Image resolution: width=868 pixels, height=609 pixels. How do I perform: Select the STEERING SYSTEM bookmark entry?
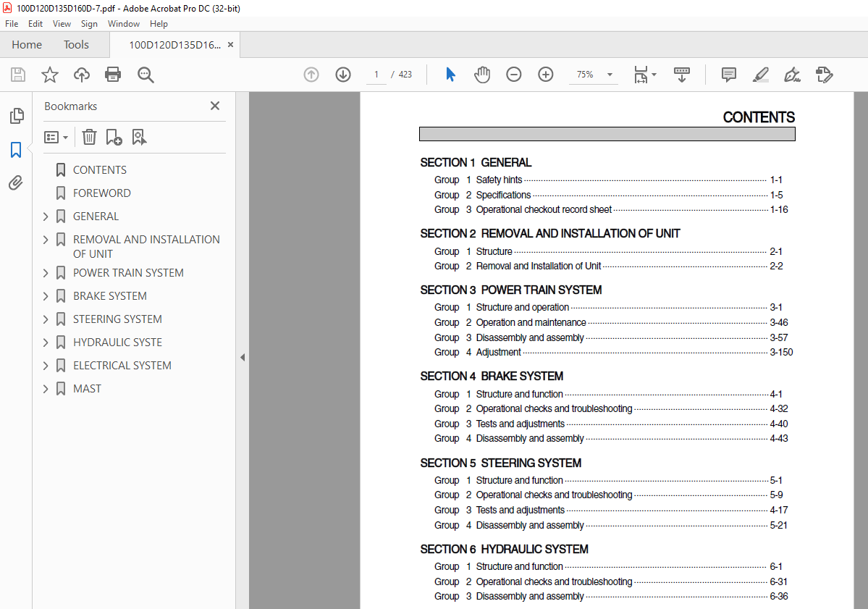(117, 319)
